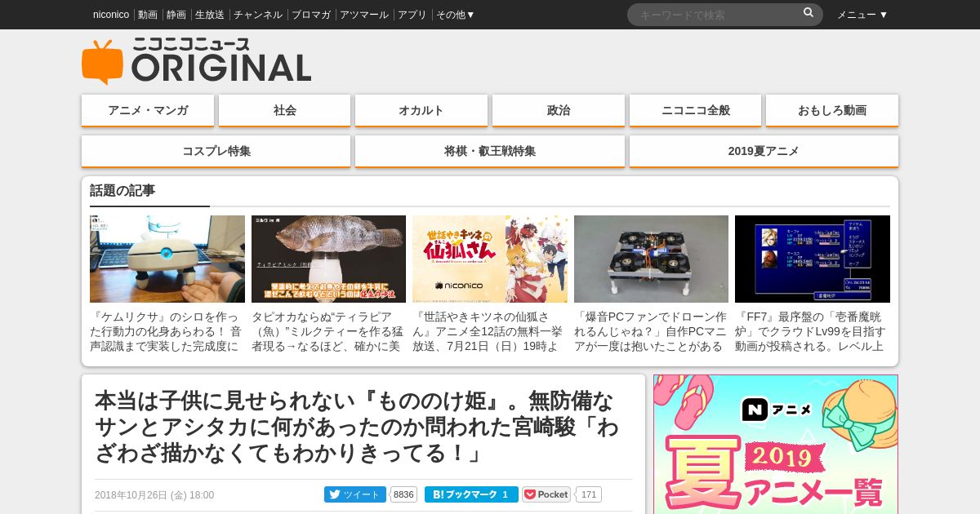Open the FF7 game screen thumbnail
The image size is (980, 514).
(x=813, y=259)
